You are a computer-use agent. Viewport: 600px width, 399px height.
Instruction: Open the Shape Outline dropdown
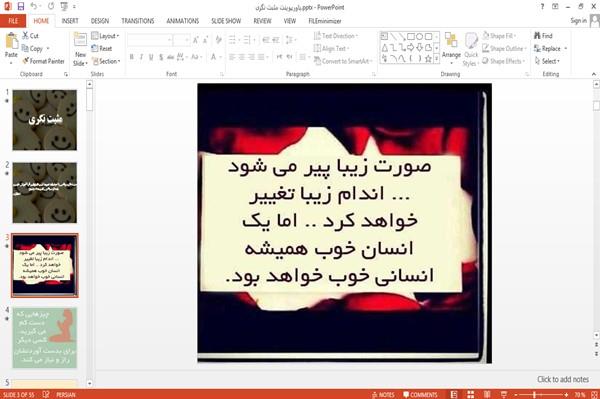click(x=505, y=48)
